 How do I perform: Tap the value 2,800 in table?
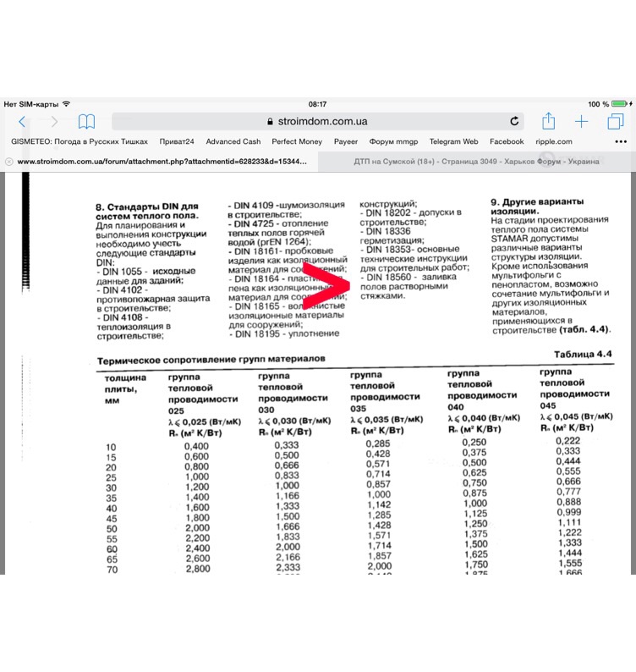coord(197,569)
